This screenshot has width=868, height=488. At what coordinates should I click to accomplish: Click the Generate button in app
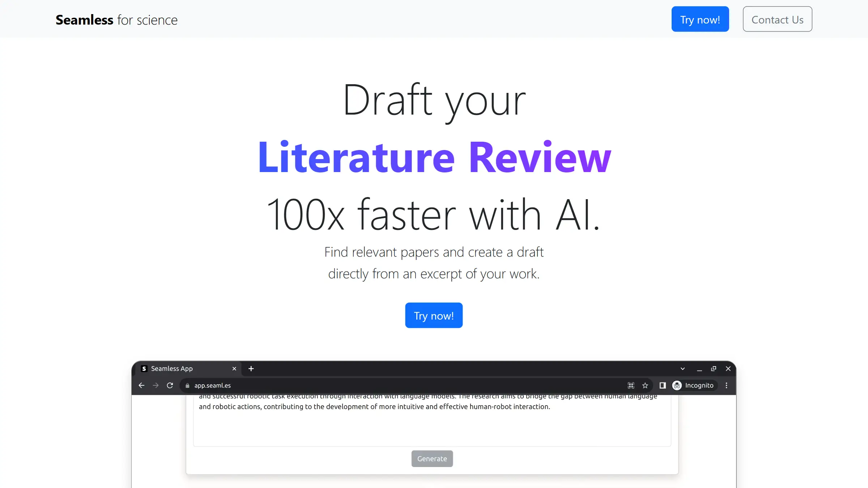pos(432,459)
